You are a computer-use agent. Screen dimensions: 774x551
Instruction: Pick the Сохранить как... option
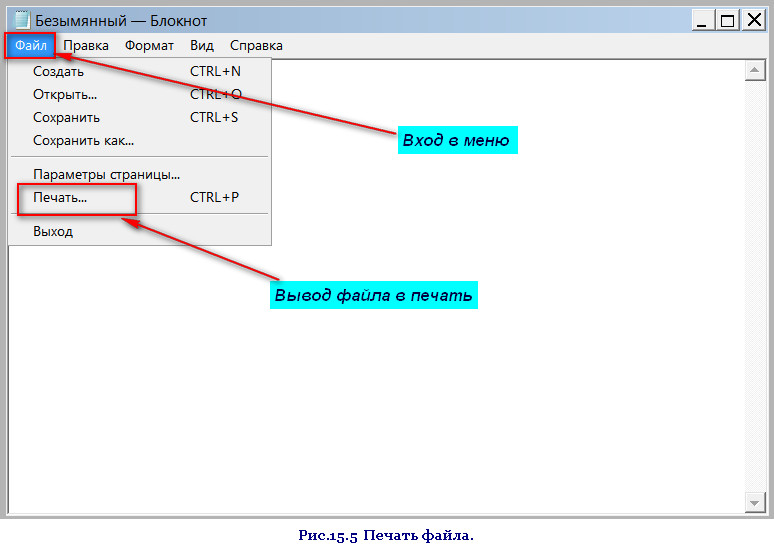point(83,140)
